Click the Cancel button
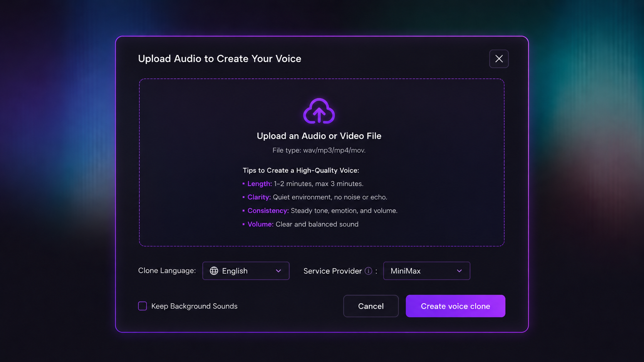The image size is (644, 362). (x=371, y=306)
